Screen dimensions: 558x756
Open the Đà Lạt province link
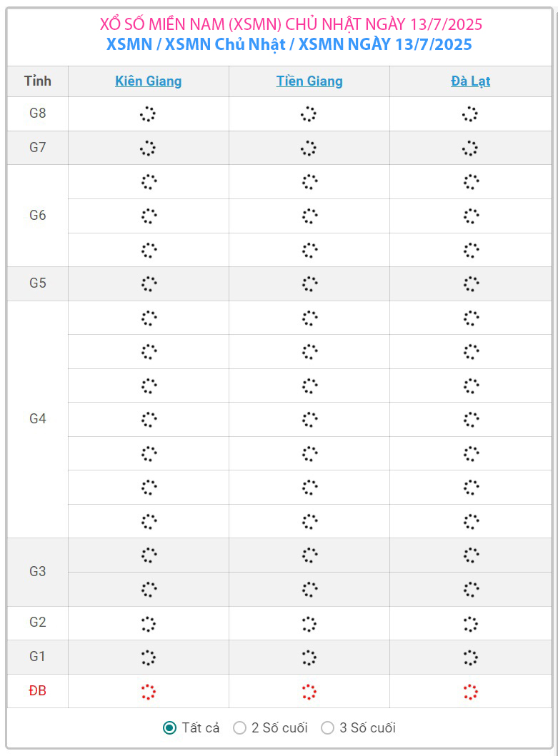point(470,81)
